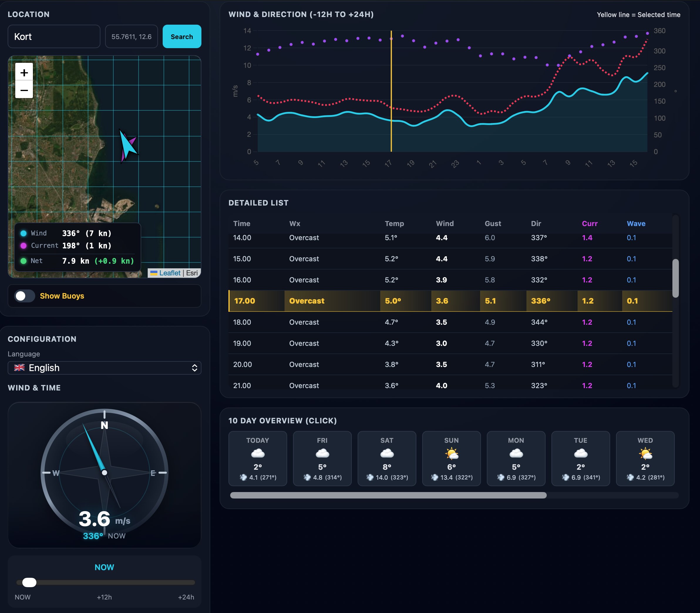Select the highlighted 17.00 row in Detailed List
This screenshot has width=700, height=613.
click(x=445, y=301)
